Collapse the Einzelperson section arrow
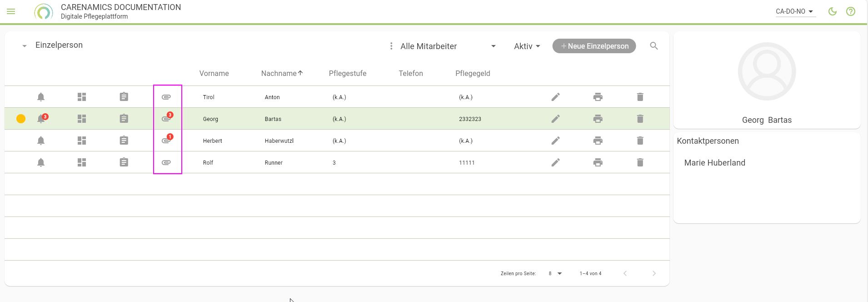Screen dimensions: 868x302 (25, 46)
